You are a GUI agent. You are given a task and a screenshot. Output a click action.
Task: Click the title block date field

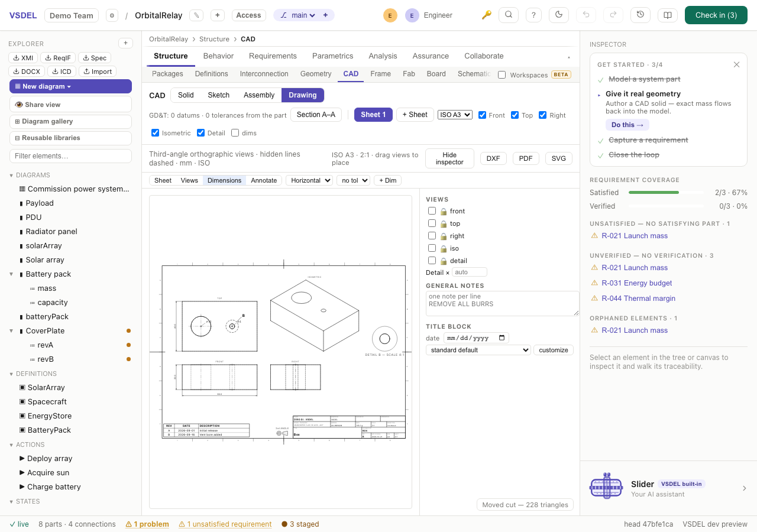coord(475,338)
